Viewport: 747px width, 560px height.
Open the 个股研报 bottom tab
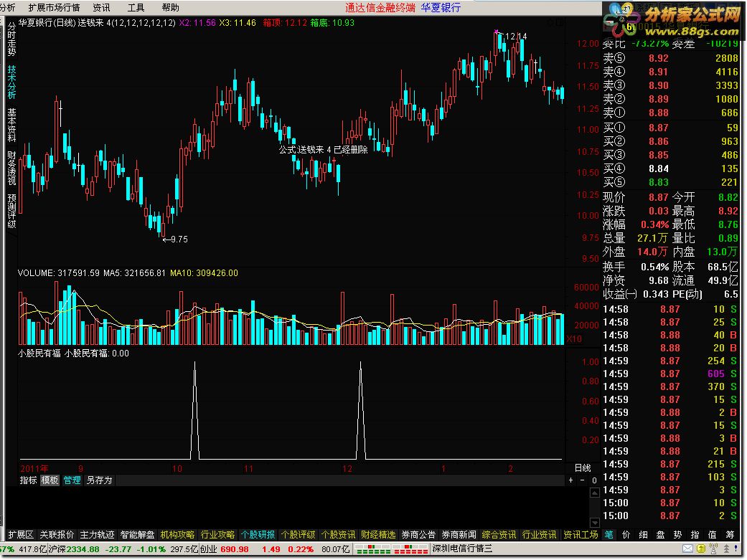[258, 535]
